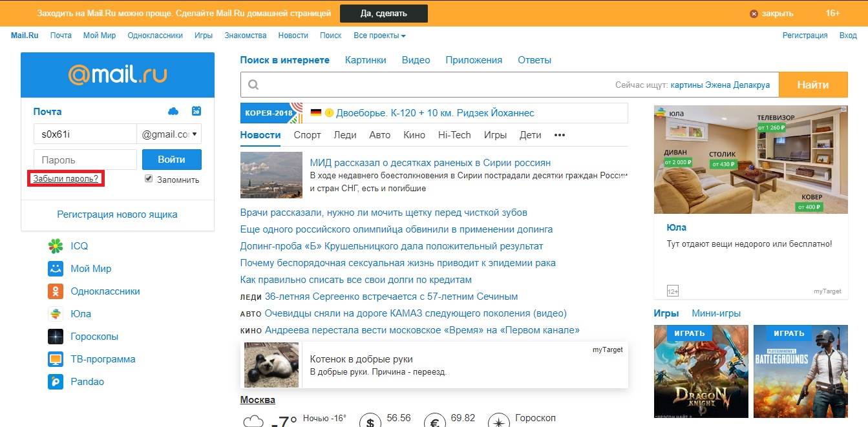
Task: Open the Pandao icon in sidebar
Action: click(56, 382)
